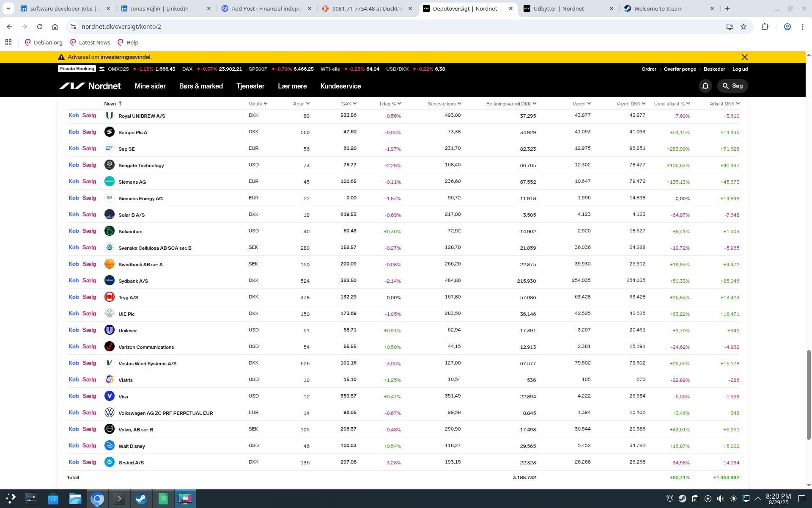Screen dimensions: 812x508
Task: Open the Valuta column dropdown
Action: (x=258, y=104)
